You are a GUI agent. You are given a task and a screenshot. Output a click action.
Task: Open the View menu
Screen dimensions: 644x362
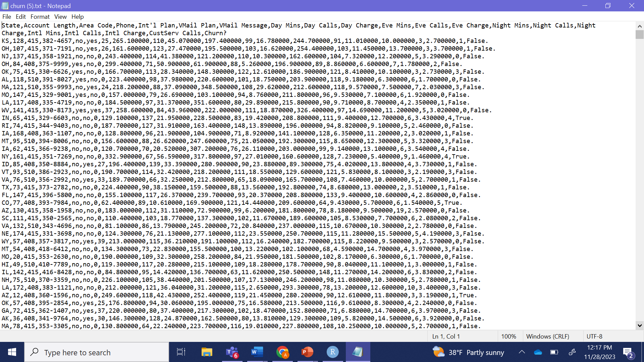(60, 16)
